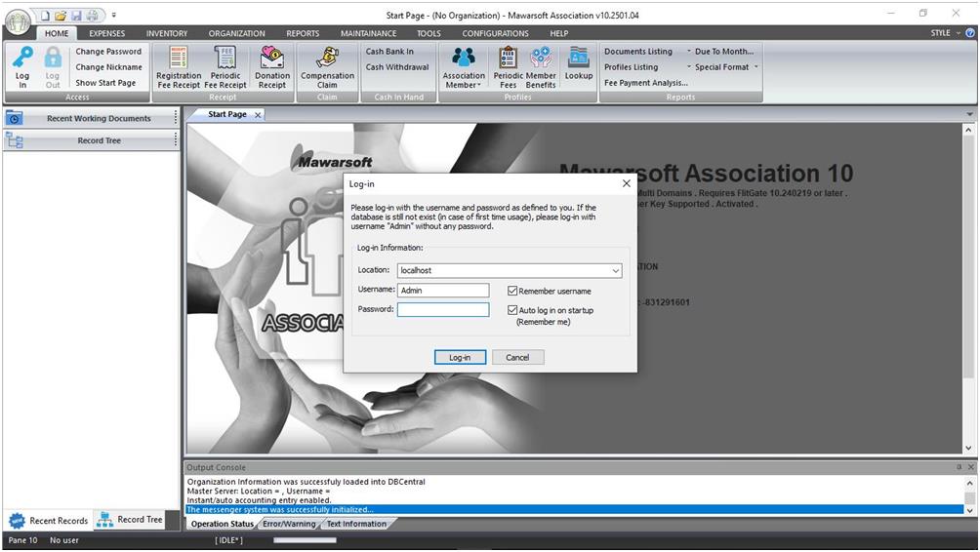Toggle the Remember username checkbox
The height and width of the screenshot is (552, 980).
pos(512,291)
